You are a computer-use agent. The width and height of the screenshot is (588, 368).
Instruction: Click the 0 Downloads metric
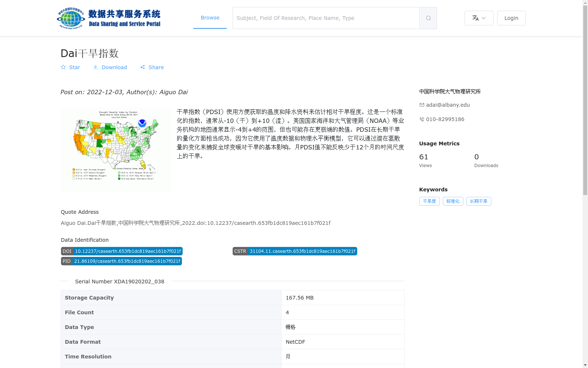[x=486, y=160]
